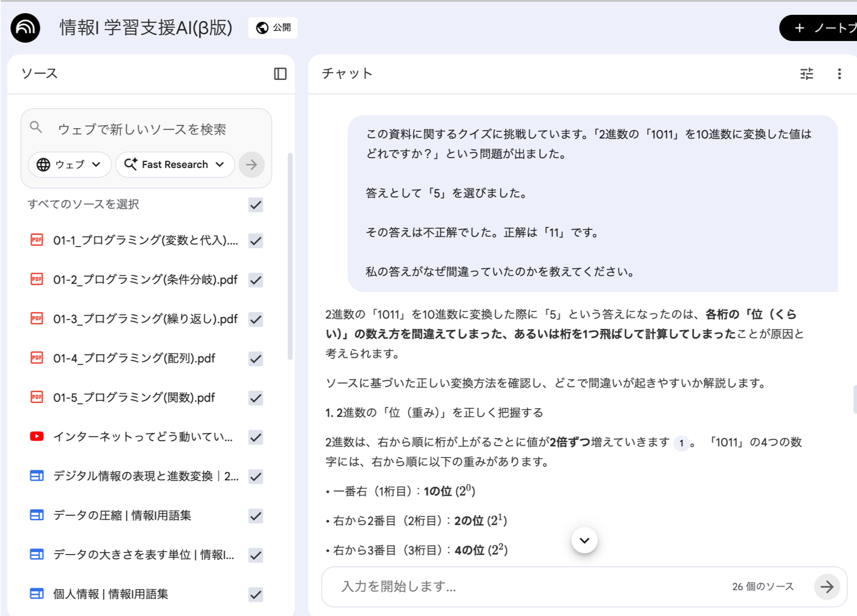Click the NotebookLM logo icon
Screen dimensions: 857x616
click(24, 27)
